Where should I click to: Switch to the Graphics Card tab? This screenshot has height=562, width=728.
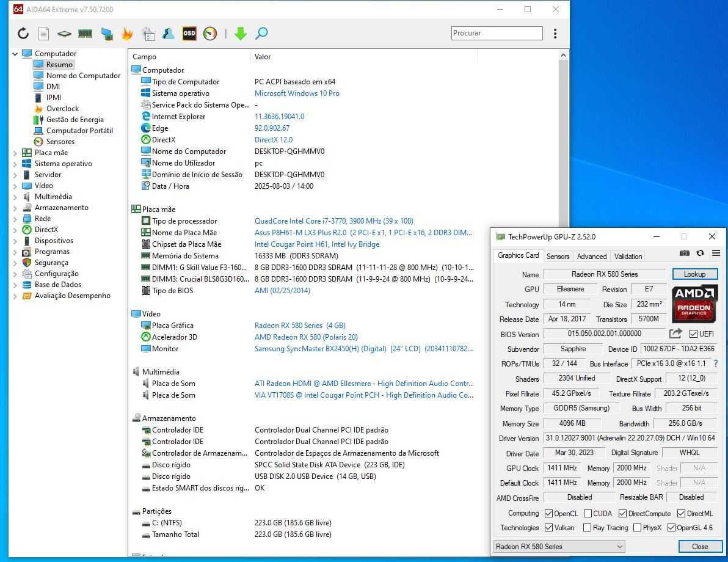(518, 255)
